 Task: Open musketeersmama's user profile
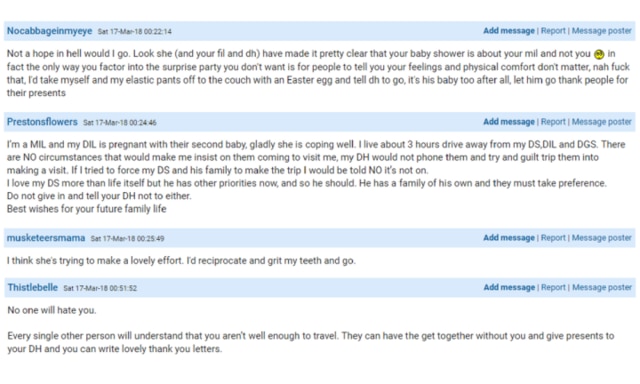[46, 238]
